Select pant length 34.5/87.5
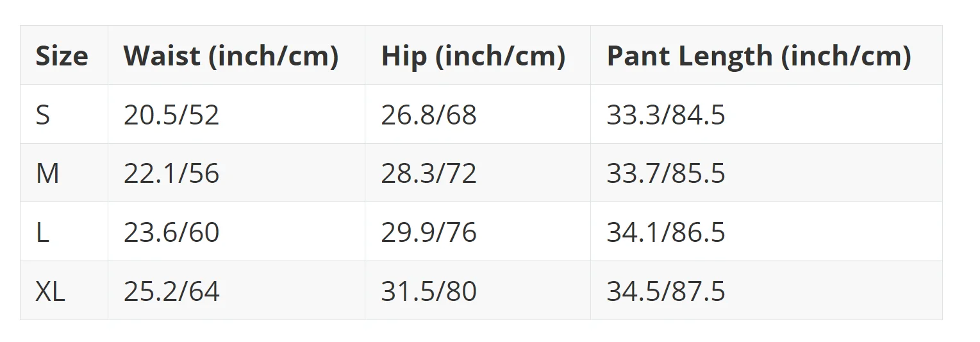 [x=666, y=291]
